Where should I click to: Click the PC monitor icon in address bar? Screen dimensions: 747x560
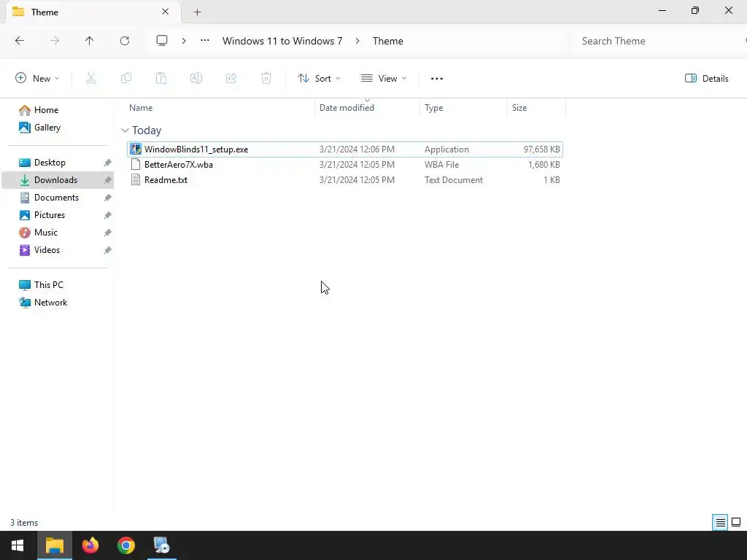[162, 41]
